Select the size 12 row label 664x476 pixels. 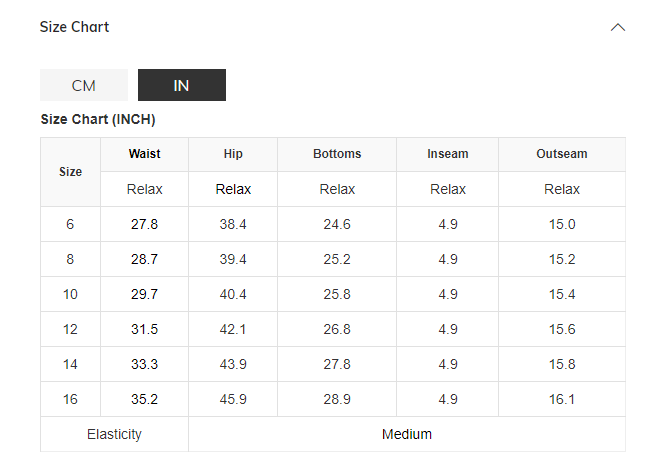point(70,329)
